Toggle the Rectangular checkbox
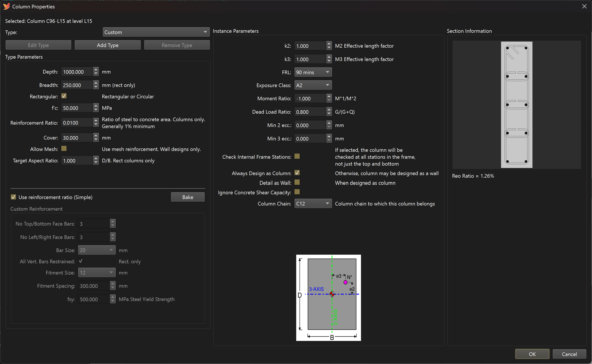This screenshot has height=364, width=592. coord(64,96)
